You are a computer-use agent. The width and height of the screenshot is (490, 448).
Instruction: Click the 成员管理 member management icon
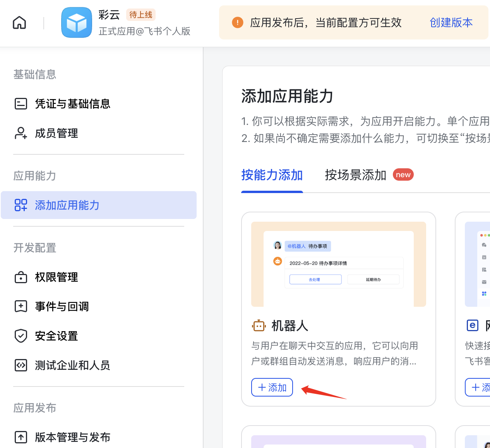tap(21, 133)
